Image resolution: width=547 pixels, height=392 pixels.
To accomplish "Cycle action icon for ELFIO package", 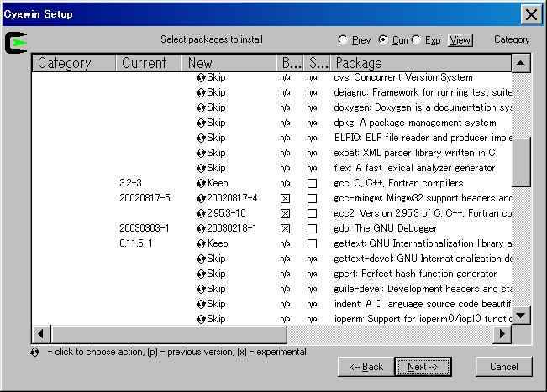I will [201, 139].
